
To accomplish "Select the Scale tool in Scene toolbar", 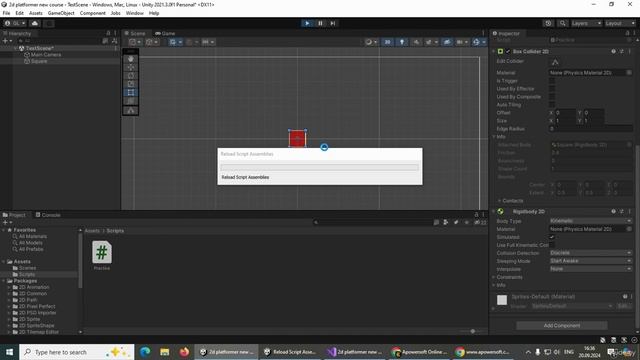I will (131, 84).
